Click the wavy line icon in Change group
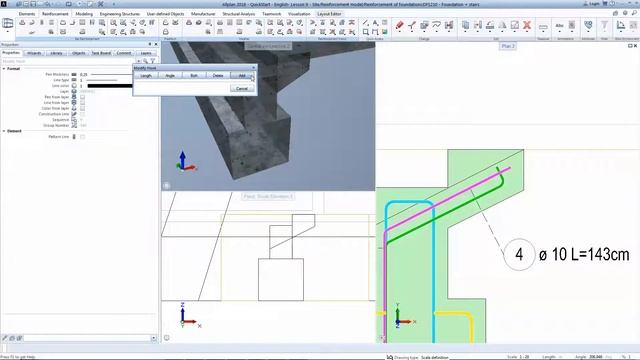This screenshot has width=640, height=360. [437, 25]
